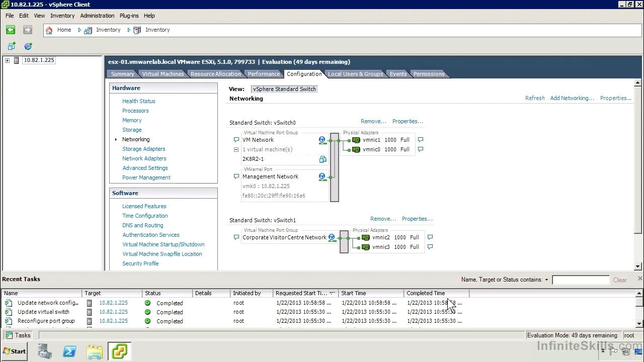Screen dimensions: 644x362
Task: Open the info bubble beside Management Network
Action: point(236,176)
